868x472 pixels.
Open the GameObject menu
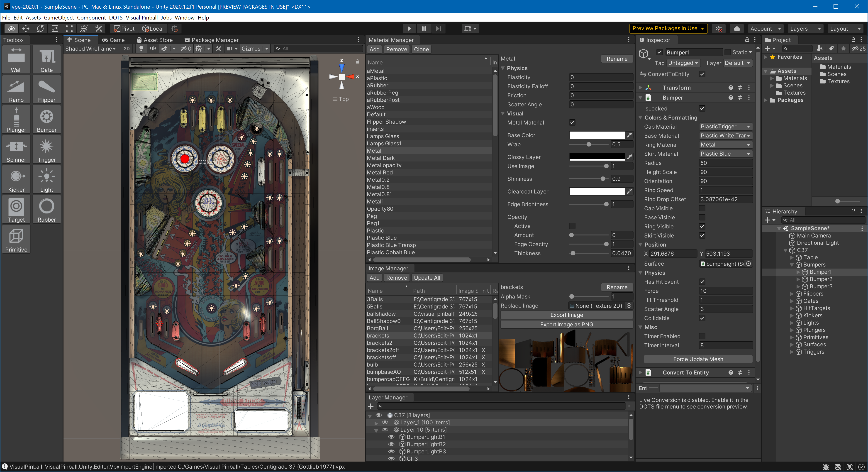coord(59,17)
